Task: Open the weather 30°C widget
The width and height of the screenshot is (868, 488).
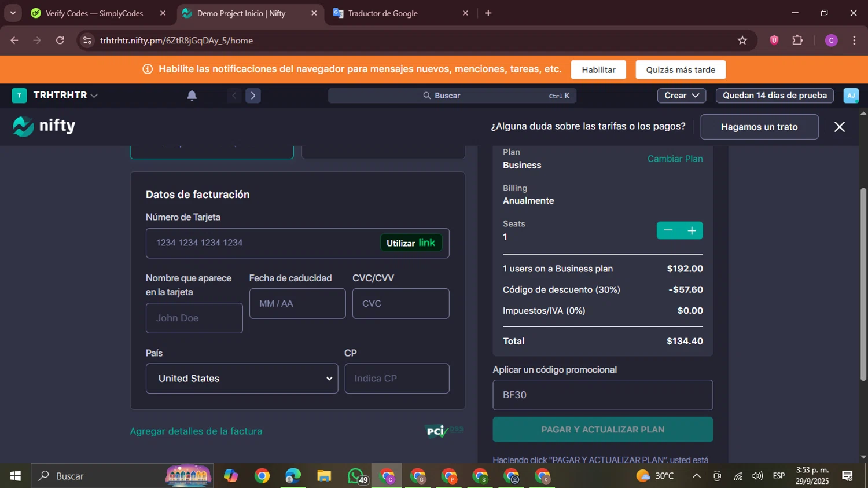Action: (x=655, y=476)
